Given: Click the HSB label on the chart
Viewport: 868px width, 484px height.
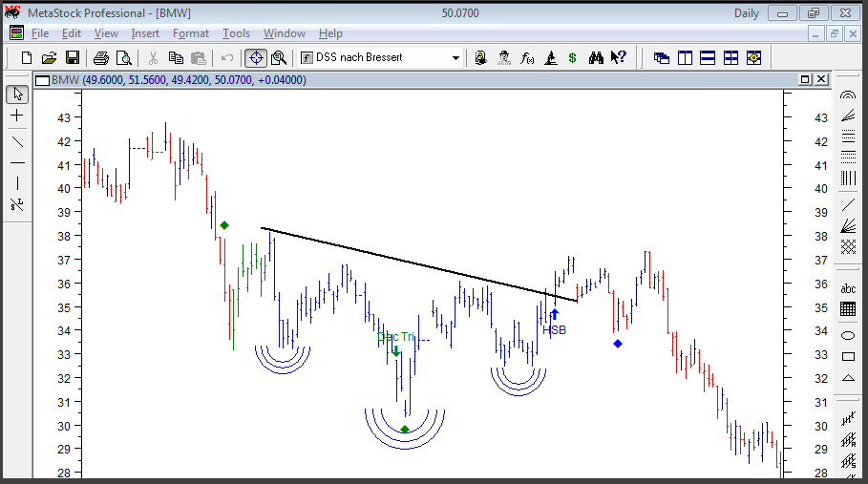Looking at the screenshot, I should (554, 330).
